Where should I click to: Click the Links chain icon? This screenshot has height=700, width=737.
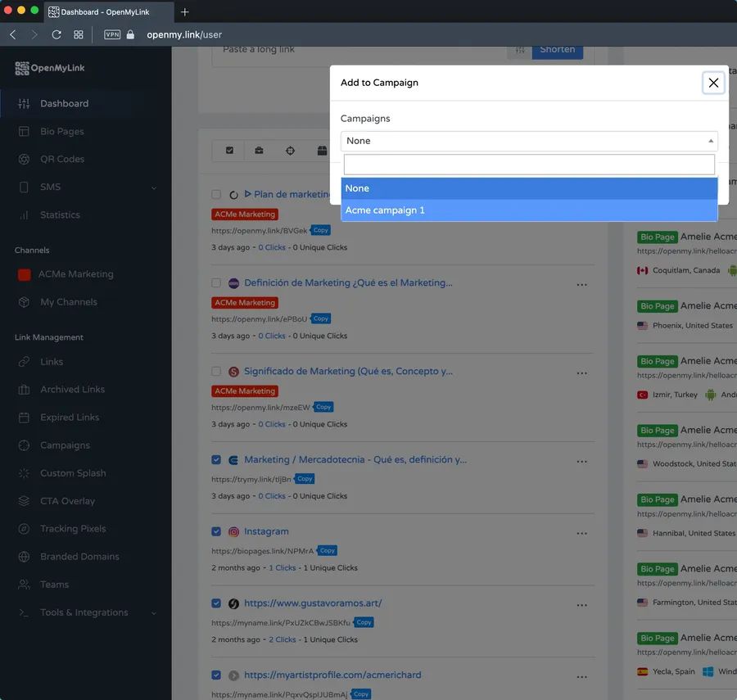[24, 362]
